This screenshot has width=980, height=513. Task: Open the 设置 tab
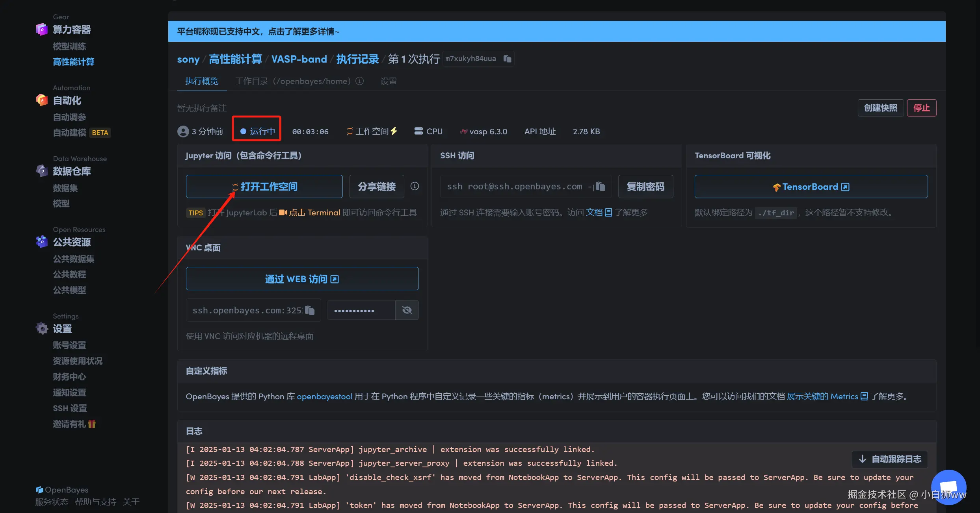388,81
